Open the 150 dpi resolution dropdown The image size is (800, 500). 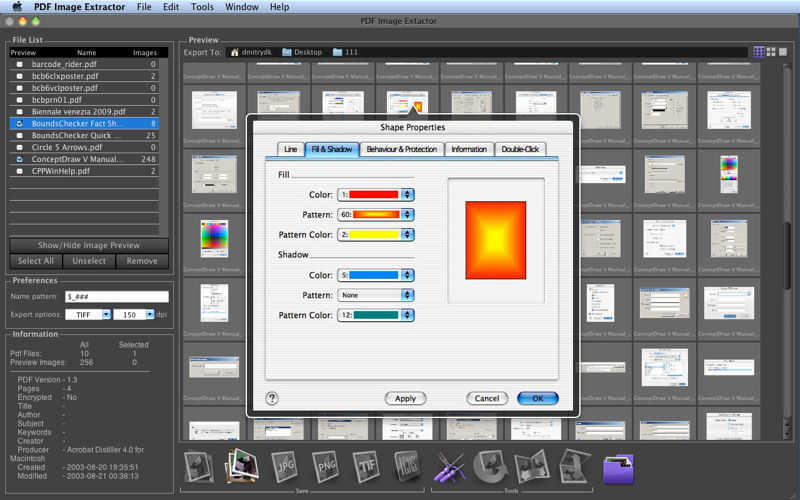(134, 315)
